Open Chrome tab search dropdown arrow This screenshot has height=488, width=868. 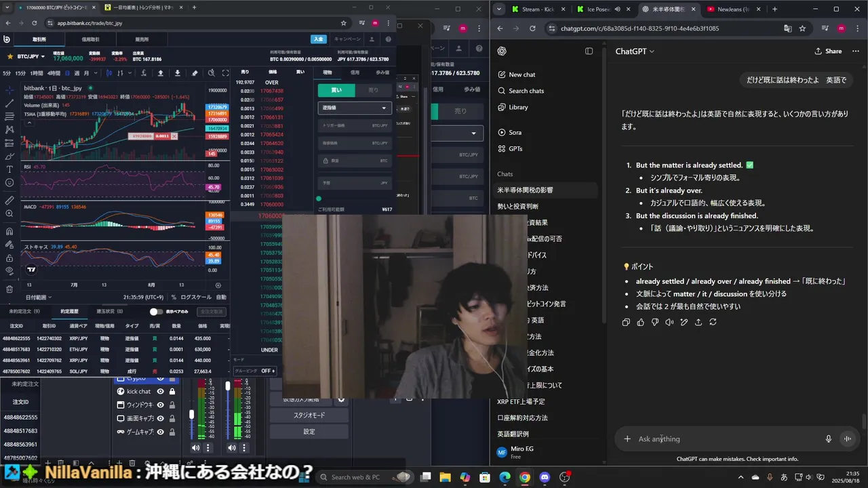(499, 9)
